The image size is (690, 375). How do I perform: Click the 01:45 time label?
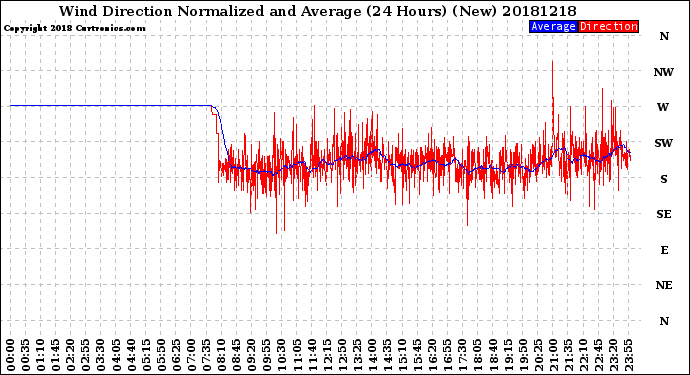[x=56, y=355]
